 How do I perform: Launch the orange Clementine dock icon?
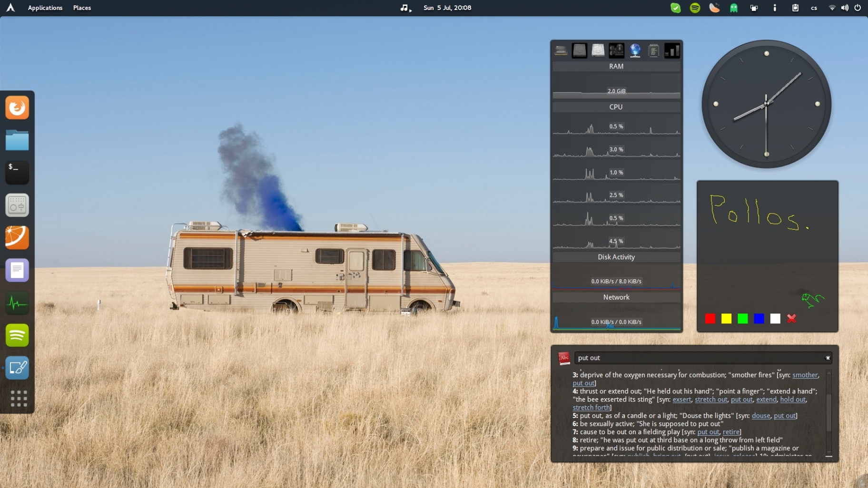click(x=17, y=237)
